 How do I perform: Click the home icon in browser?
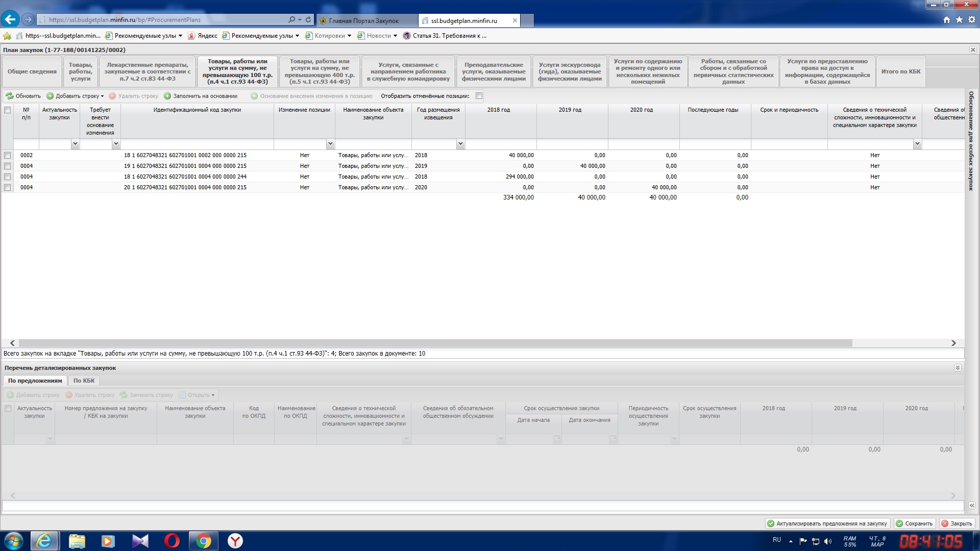[947, 20]
